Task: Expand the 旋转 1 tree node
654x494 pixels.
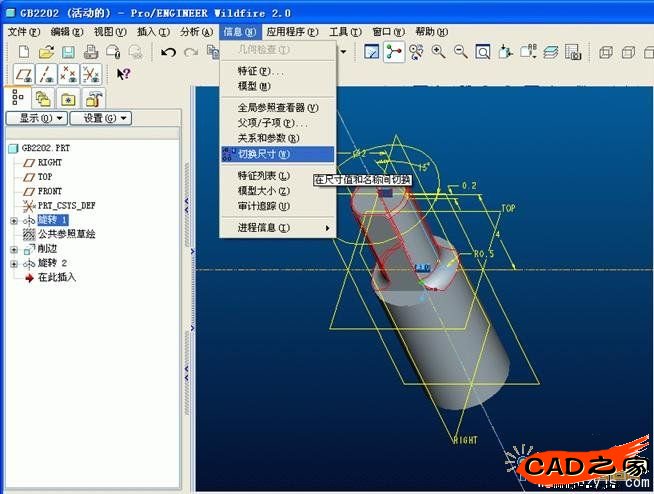Action: (14, 220)
